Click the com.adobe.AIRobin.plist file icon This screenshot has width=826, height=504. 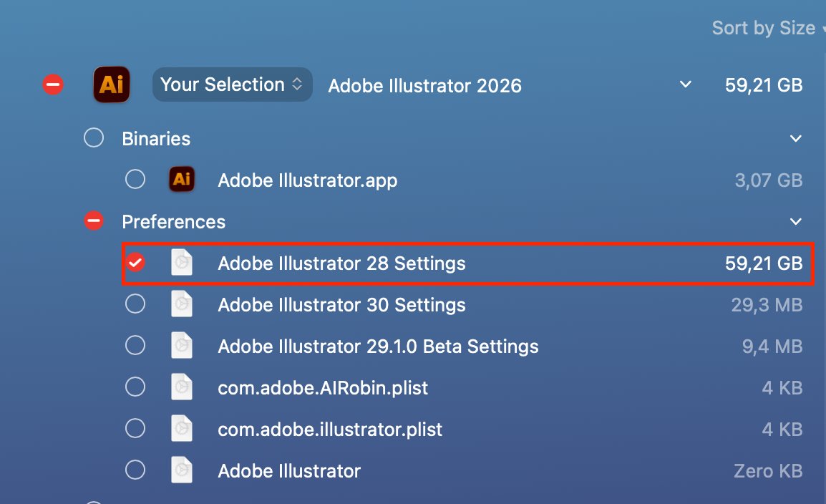point(182,387)
